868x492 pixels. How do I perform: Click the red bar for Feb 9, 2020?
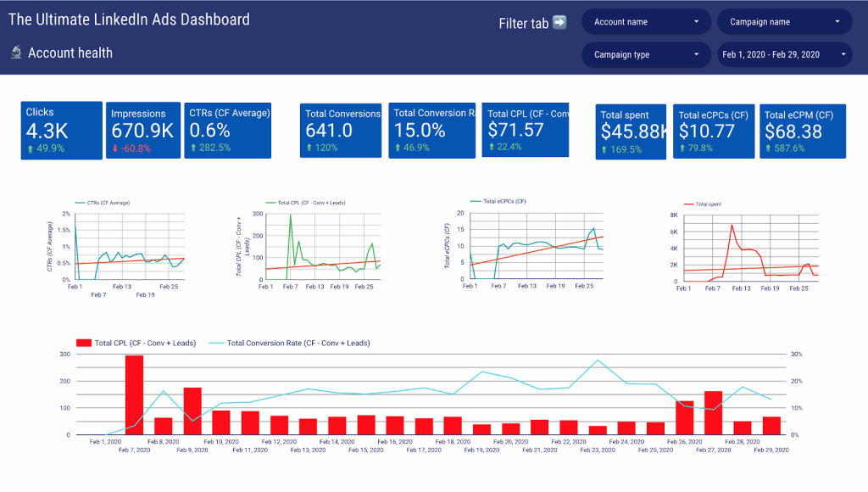point(192,411)
